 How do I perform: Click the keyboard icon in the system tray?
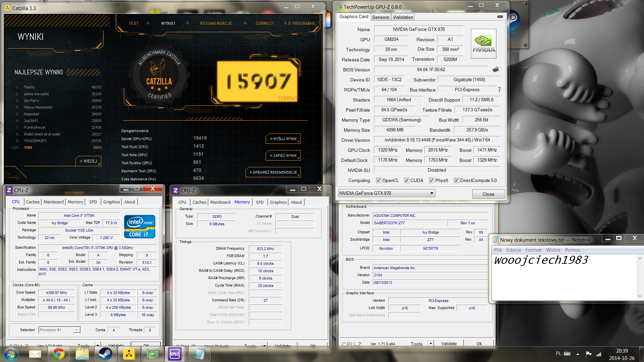point(567,354)
